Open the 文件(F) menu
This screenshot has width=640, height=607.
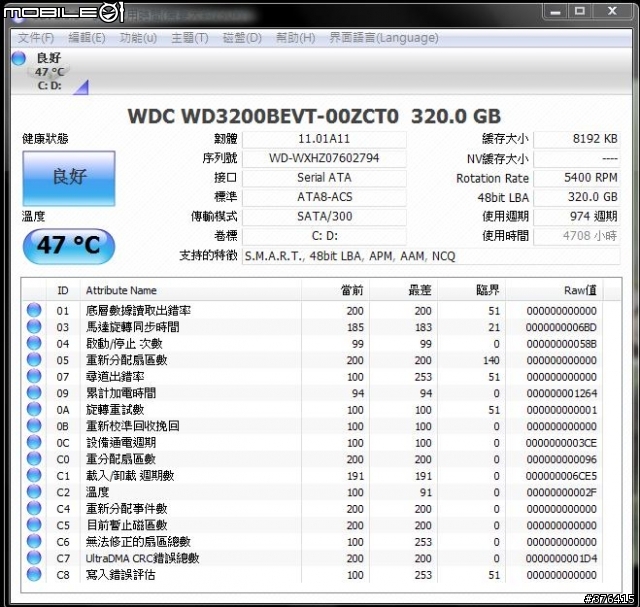36,38
